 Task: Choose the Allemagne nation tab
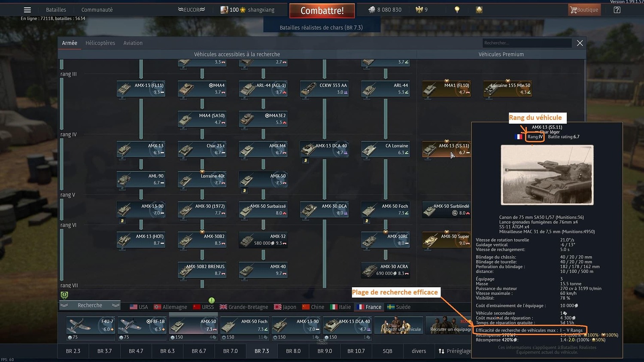[x=170, y=307]
